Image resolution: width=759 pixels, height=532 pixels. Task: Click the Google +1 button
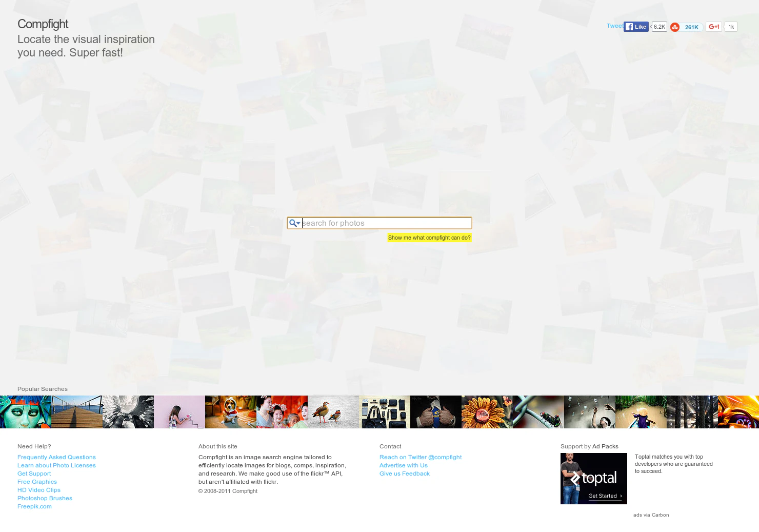714,27
